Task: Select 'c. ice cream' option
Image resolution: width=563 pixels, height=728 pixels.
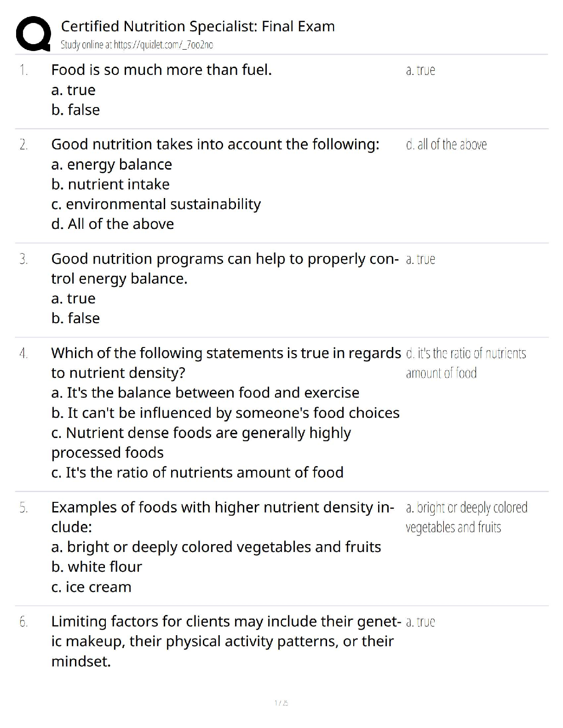Action: pyautogui.click(x=92, y=587)
